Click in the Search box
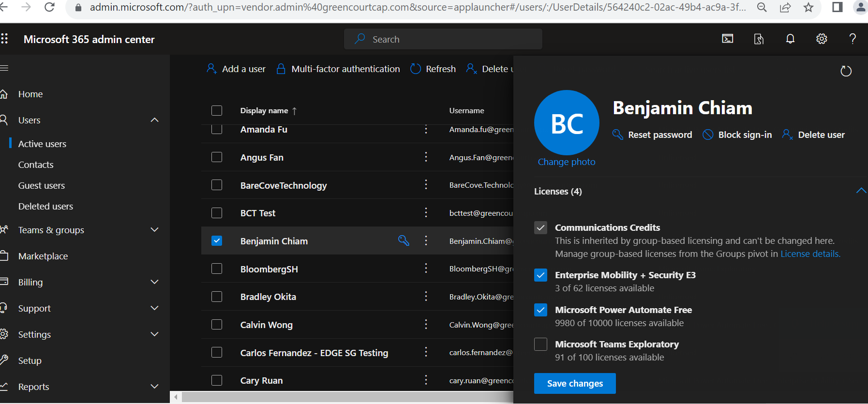This screenshot has width=868, height=404. point(443,39)
